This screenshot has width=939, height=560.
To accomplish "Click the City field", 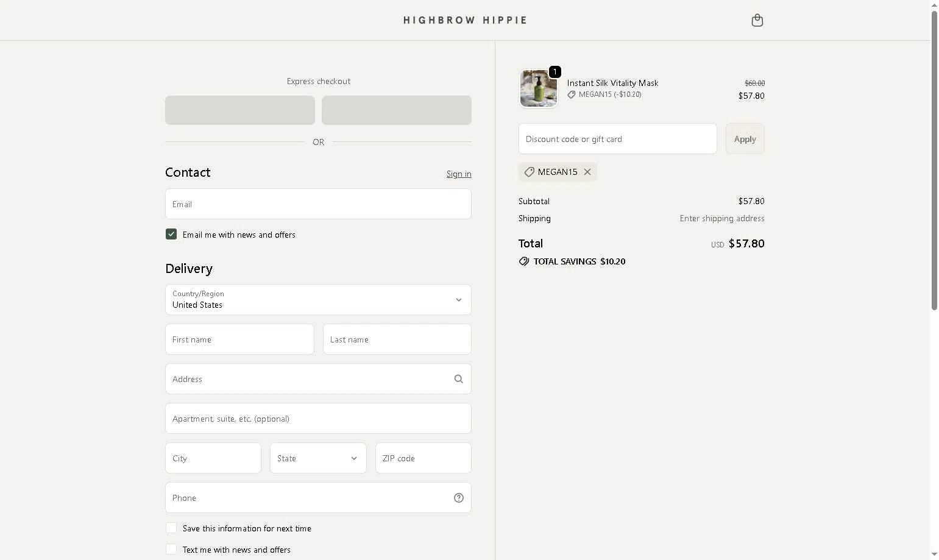I will click(x=213, y=458).
